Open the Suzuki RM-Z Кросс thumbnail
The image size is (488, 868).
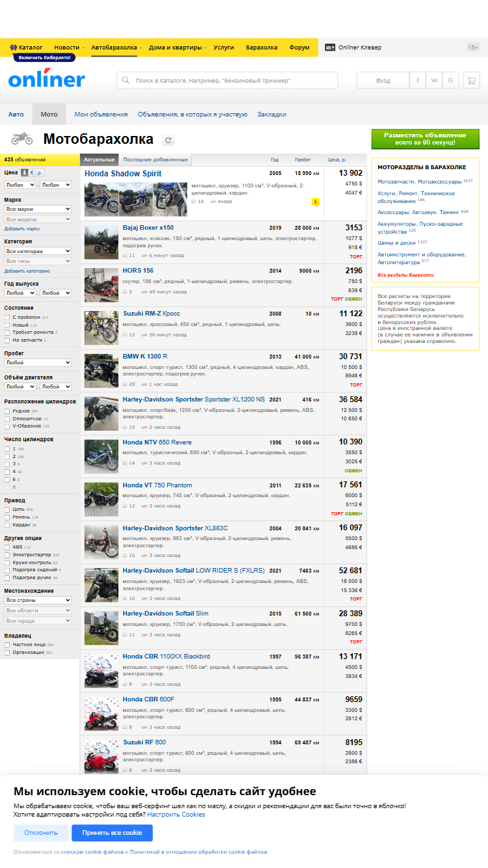pos(102,328)
